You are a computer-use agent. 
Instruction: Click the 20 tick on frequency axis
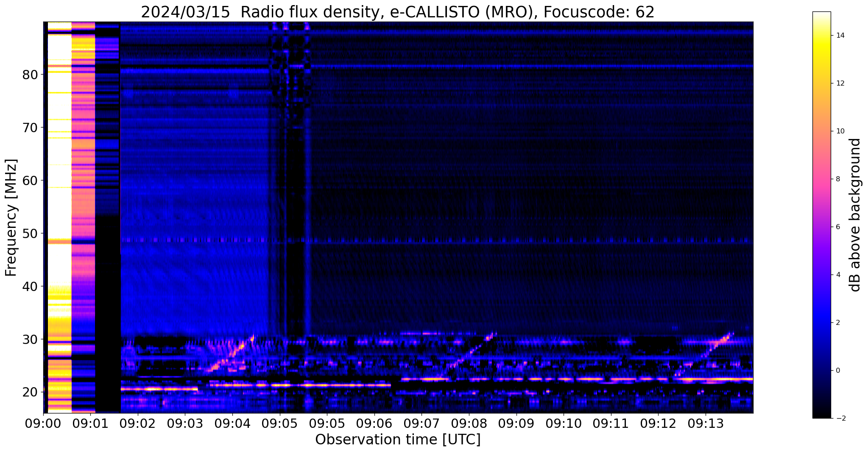pos(30,392)
